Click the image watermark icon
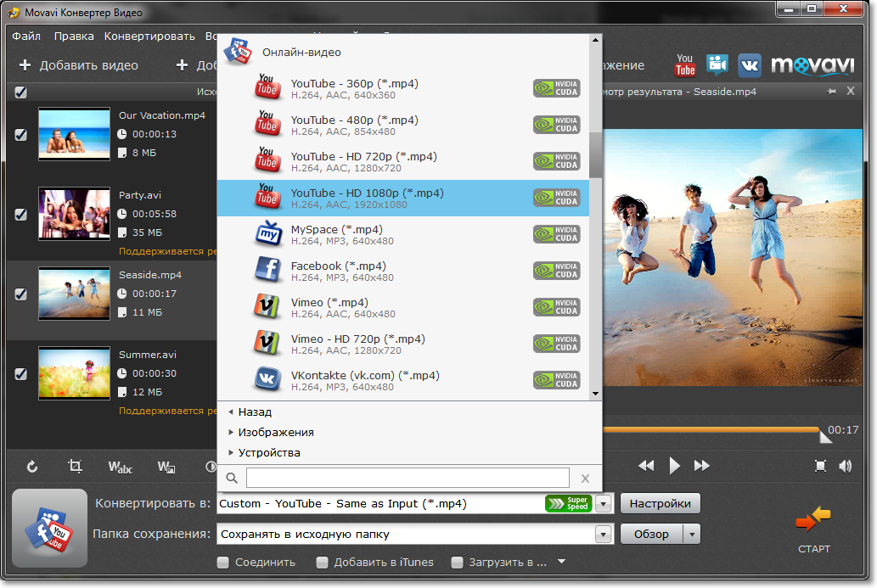This screenshot has height=588, width=877. pyautogui.click(x=166, y=467)
